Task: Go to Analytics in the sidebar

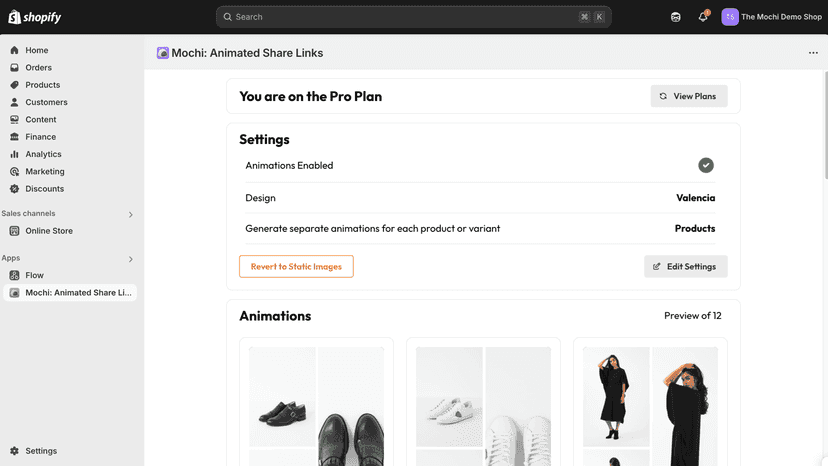Action: [43, 154]
